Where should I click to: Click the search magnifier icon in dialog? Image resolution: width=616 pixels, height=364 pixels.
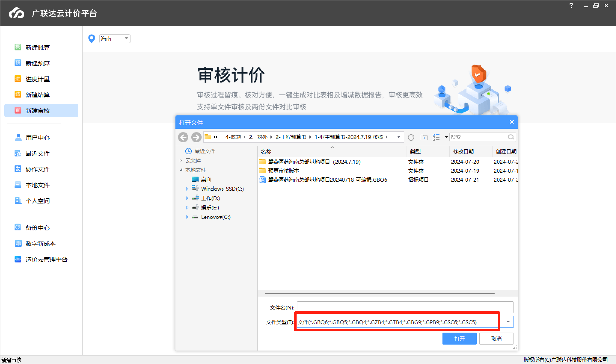point(511,137)
